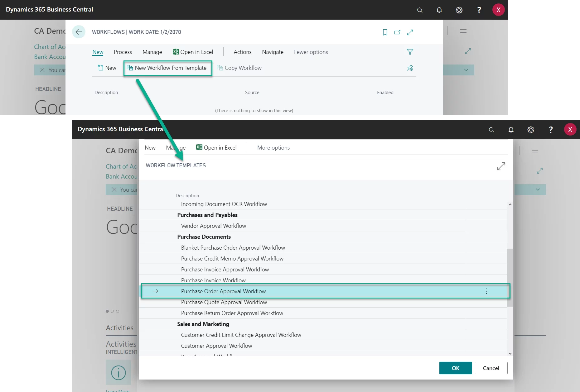
Task: Expand the Workflow Templates dialog
Action: pos(501,166)
